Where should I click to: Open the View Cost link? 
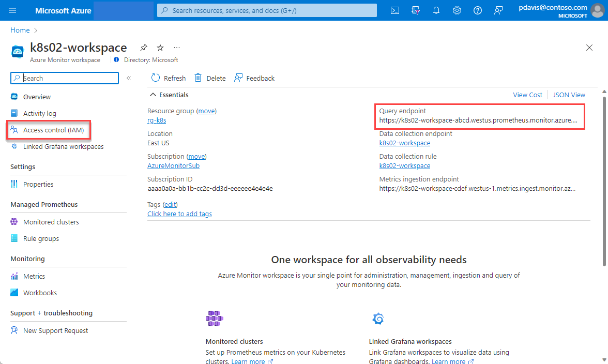(x=527, y=95)
